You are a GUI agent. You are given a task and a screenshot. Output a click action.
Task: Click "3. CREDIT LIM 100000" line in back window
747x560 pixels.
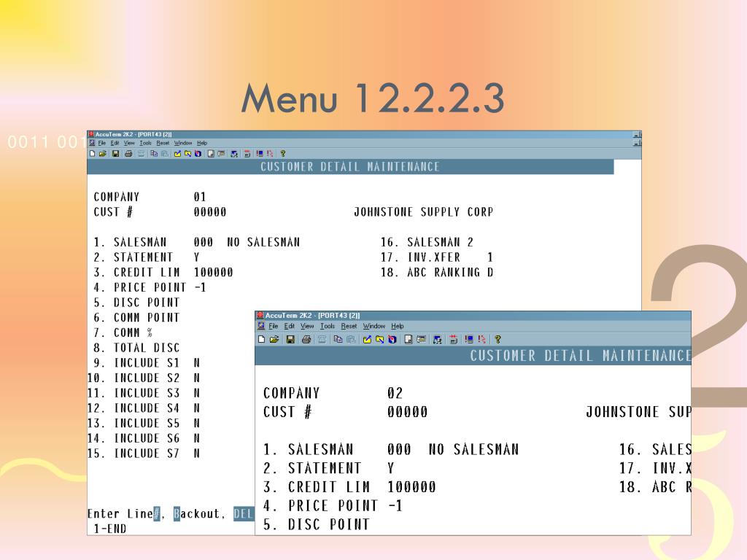163,273
